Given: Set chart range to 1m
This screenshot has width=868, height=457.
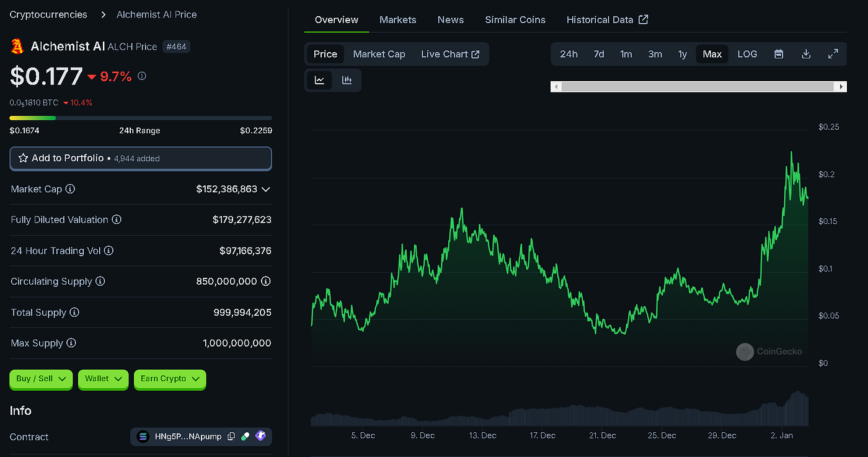Looking at the screenshot, I should [x=626, y=54].
